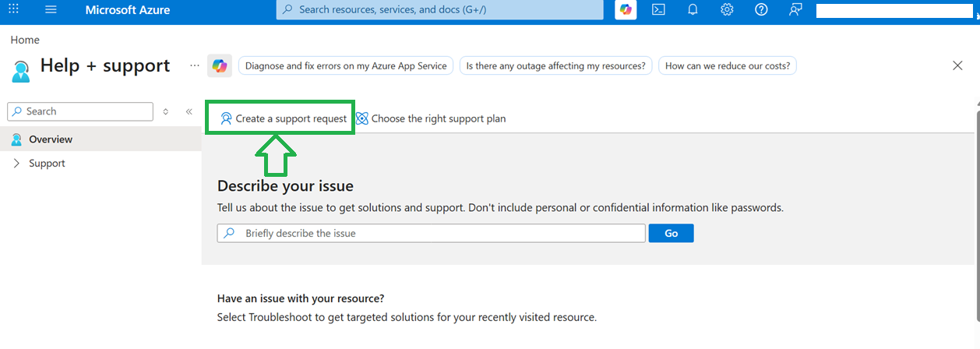
Task: Open the help question mark icon
Action: (x=761, y=10)
